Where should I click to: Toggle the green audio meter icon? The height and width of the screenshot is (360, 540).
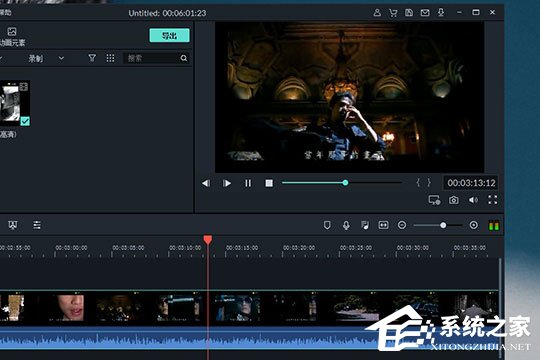(494, 226)
